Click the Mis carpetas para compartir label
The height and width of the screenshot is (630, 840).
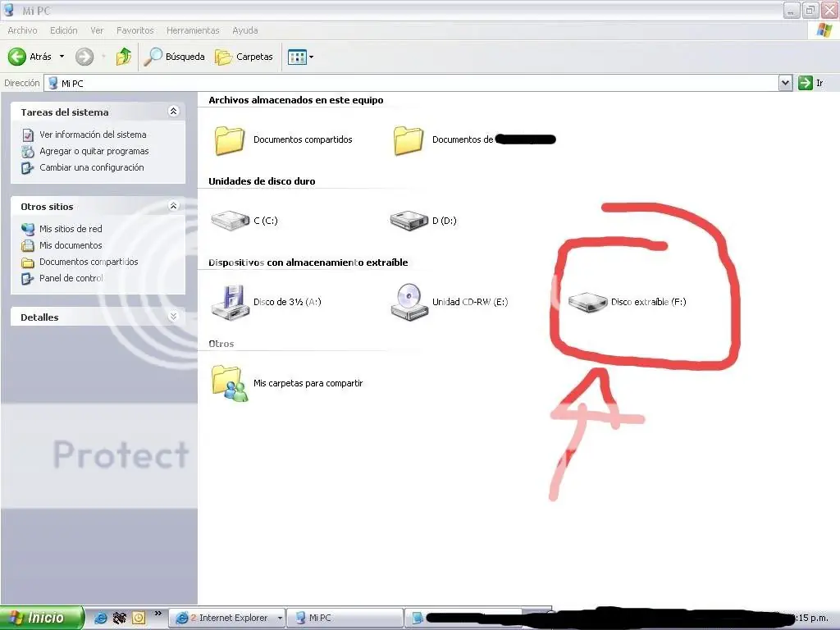click(308, 383)
